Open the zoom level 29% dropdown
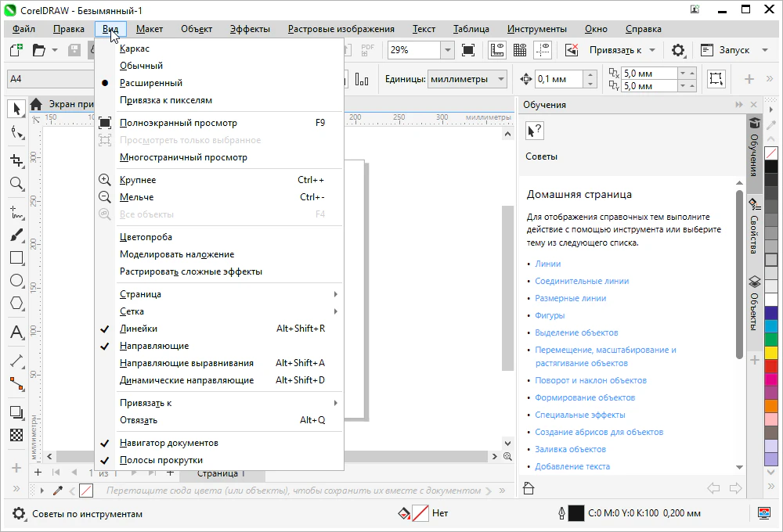 pyautogui.click(x=447, y=50)
